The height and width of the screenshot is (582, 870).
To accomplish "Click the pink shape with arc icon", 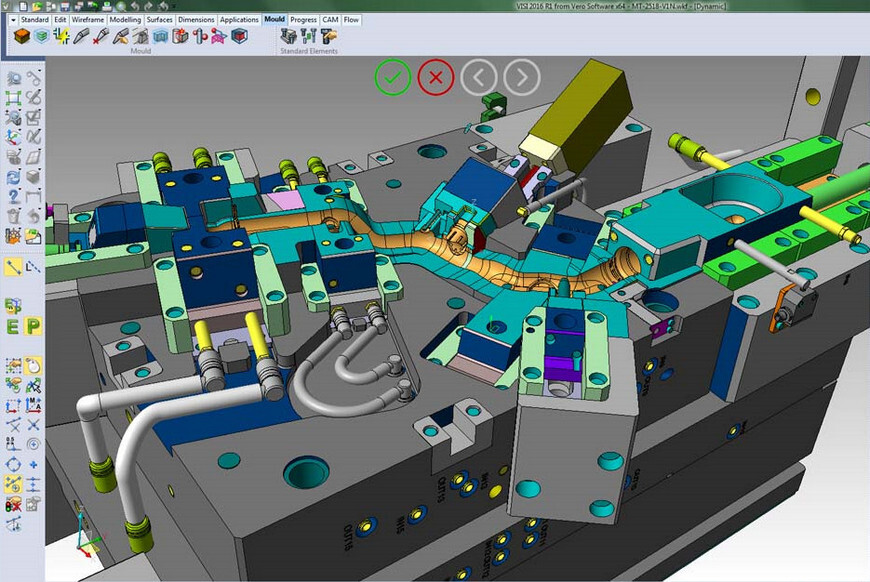I will (x=219, y=37).
